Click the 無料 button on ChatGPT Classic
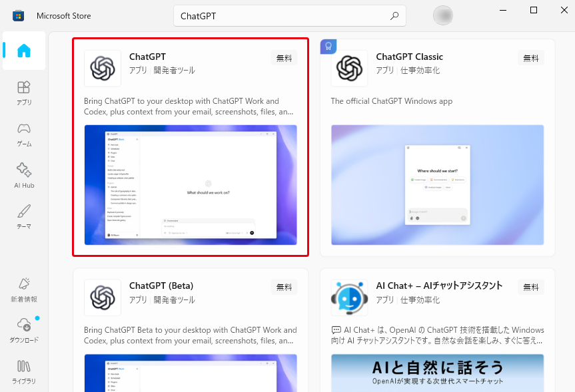This screenshot has height=392, width=575. click(531, 59)
